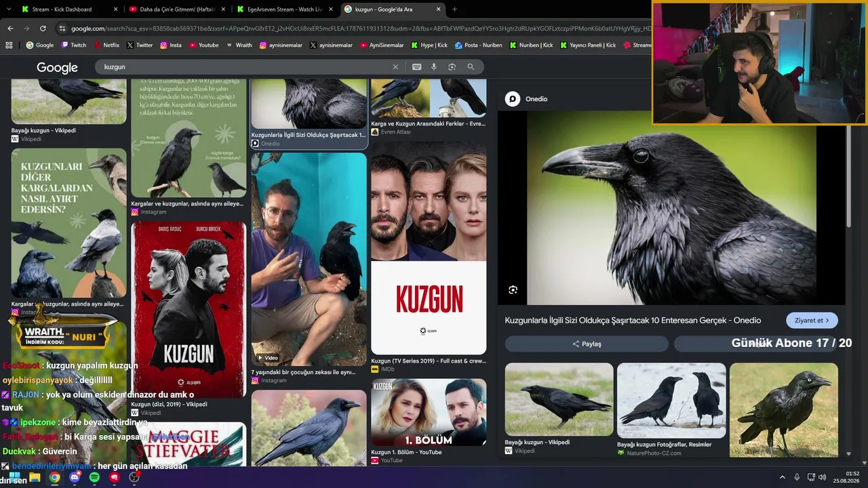Open the Posta - Nuriben bookmark

click(479, 45)
